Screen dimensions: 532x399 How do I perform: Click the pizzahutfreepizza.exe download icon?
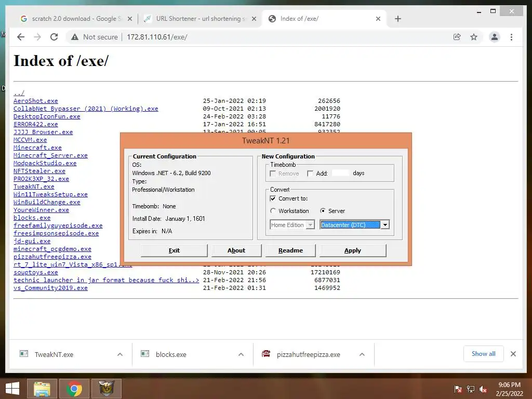tap(266, 354)
